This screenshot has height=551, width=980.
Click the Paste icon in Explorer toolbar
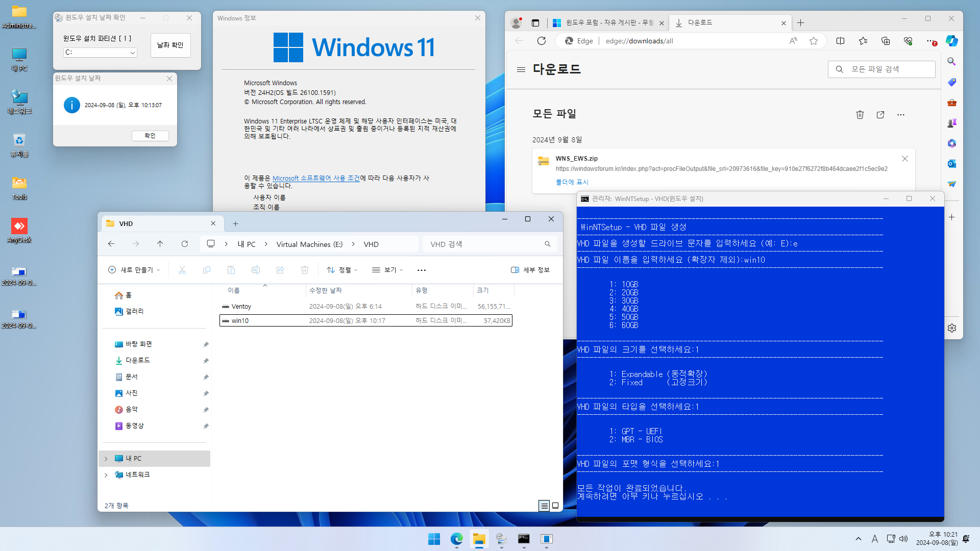point(231,270)
